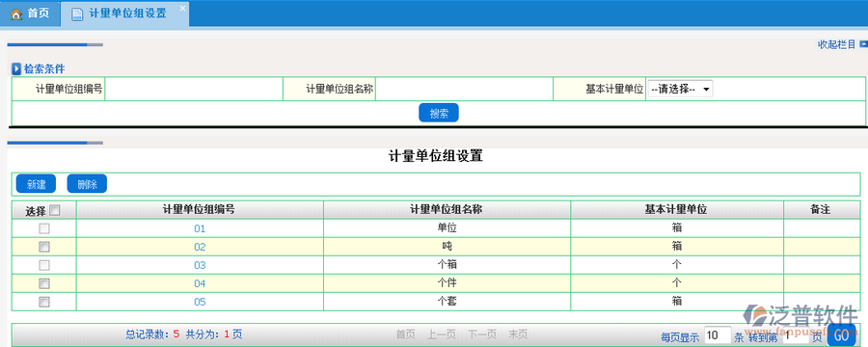
Task: Check the checkbox for row 02
Action: [44, 247]
